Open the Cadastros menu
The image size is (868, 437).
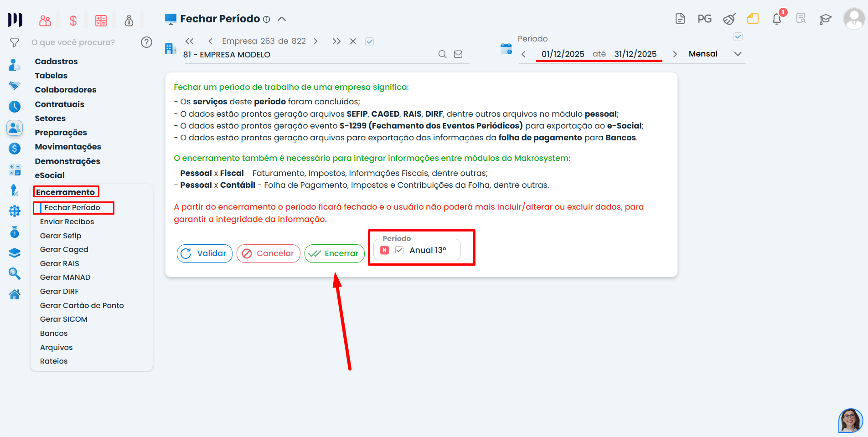click(x=56, y=62)
